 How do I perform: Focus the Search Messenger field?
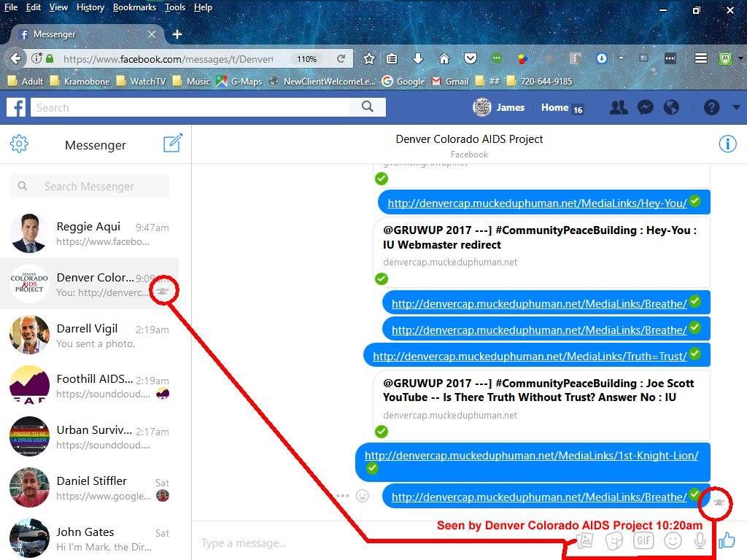(x=89, y=186)
